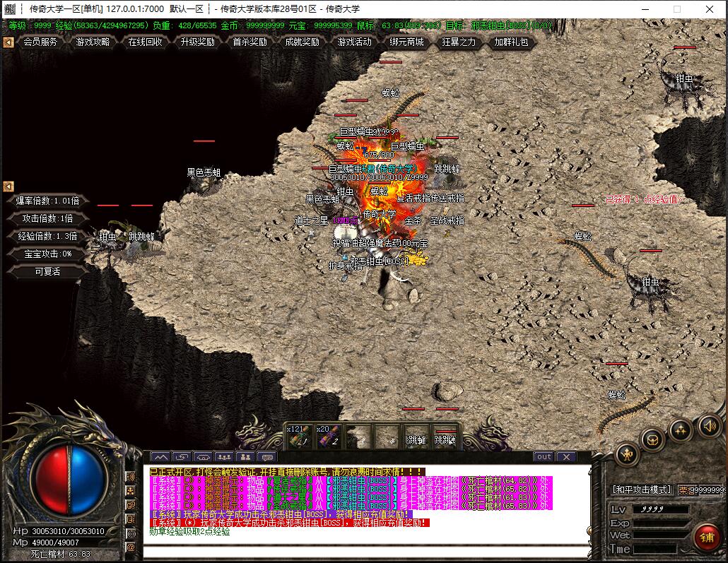The width and height of the screenshot is (728, 563).
Task: Open 首杀奖励 menu
Action: point(249,42)
